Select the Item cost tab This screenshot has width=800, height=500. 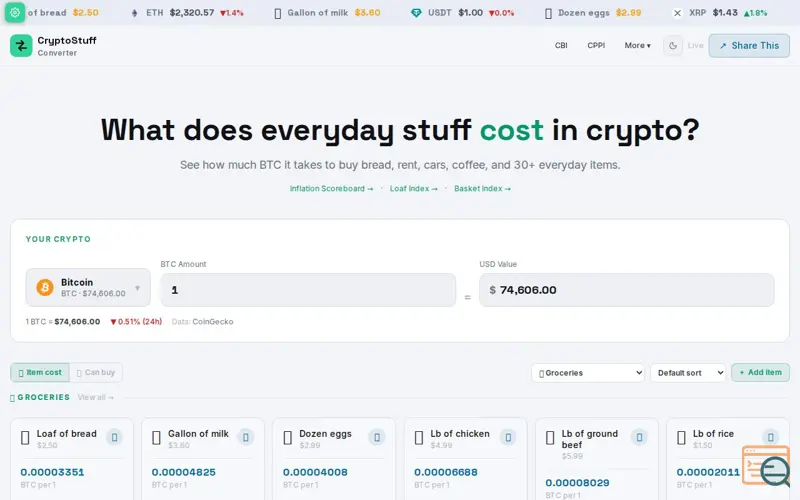click(x=40, y=372)
